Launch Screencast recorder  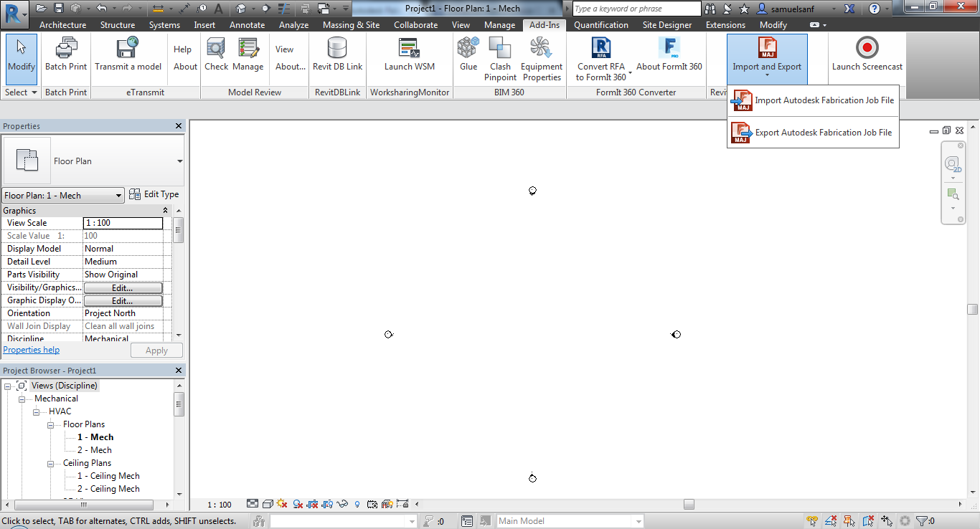tap(867, 54)
